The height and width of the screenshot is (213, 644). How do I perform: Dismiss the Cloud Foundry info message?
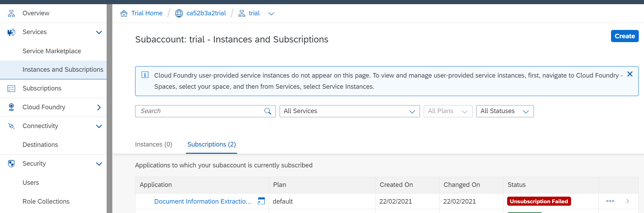tap(630, 74)
